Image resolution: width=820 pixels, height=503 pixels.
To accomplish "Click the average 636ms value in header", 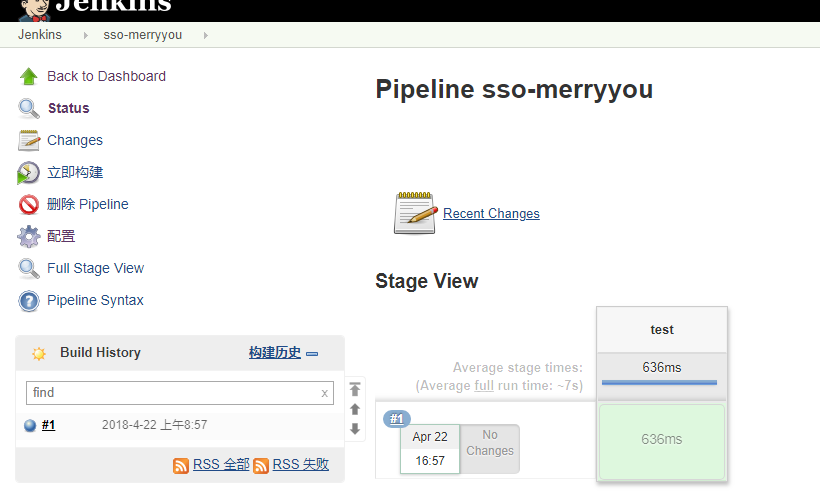I will click(x=662, y=368).
